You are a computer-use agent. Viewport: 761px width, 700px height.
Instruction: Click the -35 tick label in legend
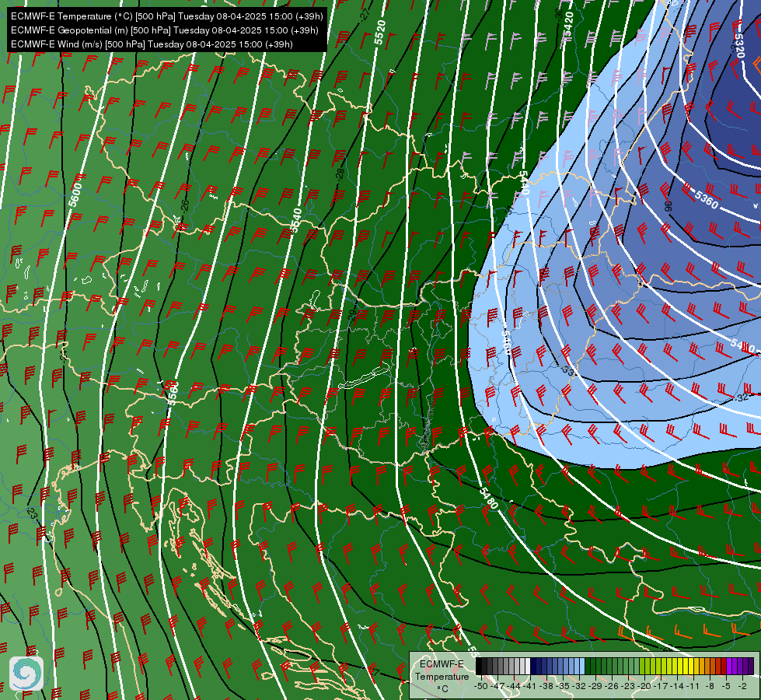point(563,687)
